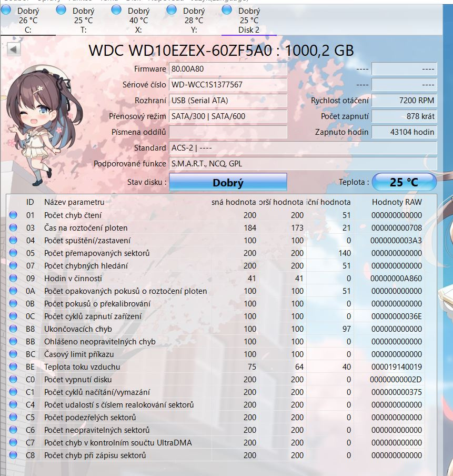Click the blue orb beside parameter C8
The image size is (453, 476).
[x=14, y=455]
